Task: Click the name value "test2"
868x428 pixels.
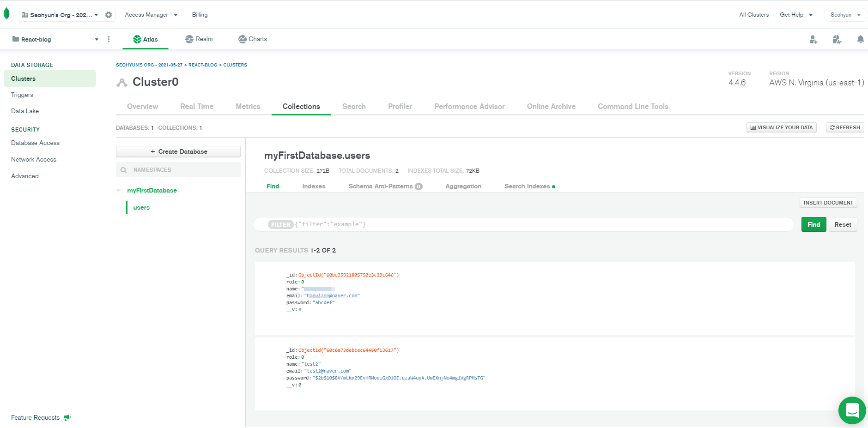Action: (x=311, y=364)
